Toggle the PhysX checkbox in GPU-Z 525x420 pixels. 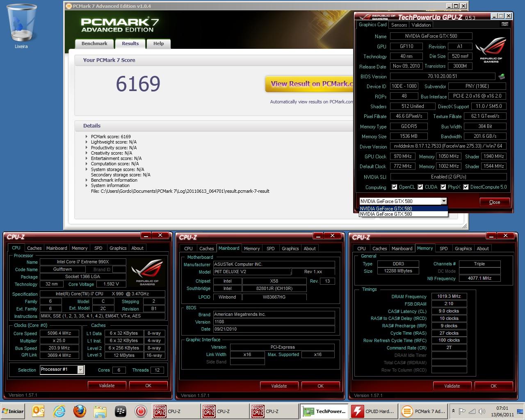(x=443, y=187)
